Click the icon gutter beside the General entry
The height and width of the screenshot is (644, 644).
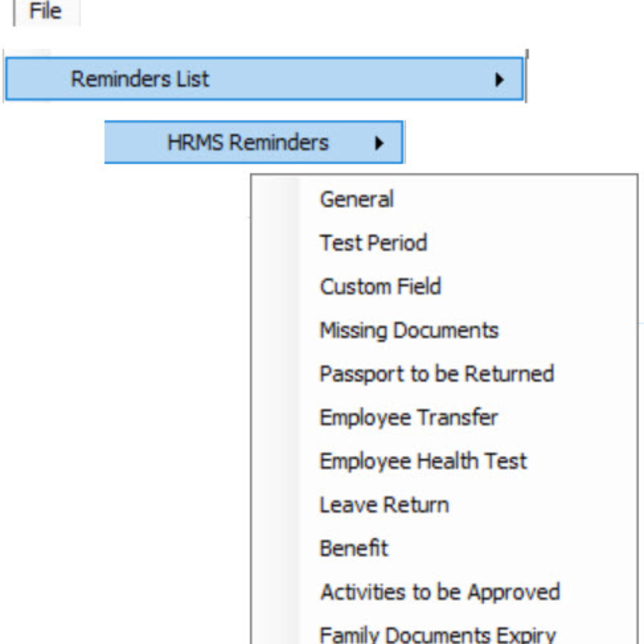click(277, 200)
